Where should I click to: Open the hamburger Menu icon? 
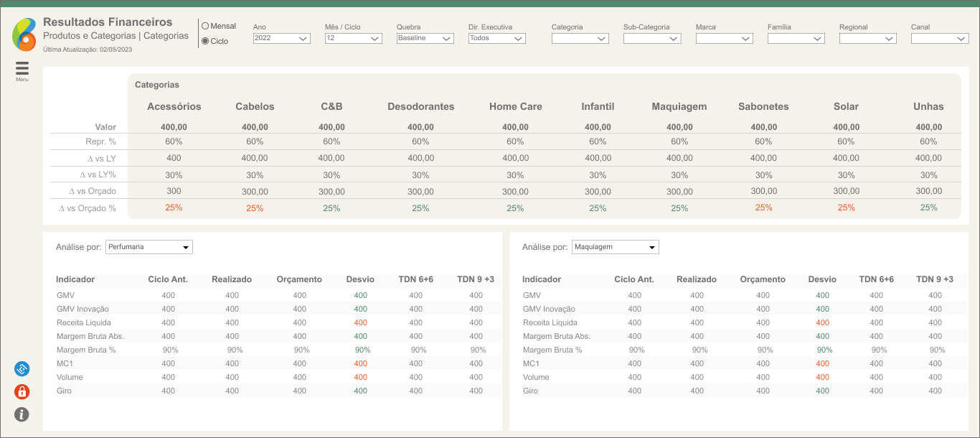tap(22, 69)
